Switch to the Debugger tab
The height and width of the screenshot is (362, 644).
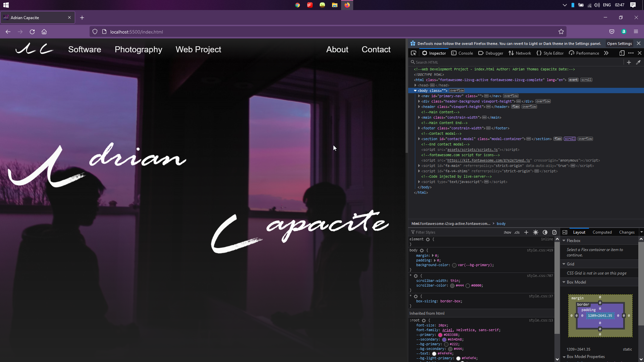[x=491, y=53]
